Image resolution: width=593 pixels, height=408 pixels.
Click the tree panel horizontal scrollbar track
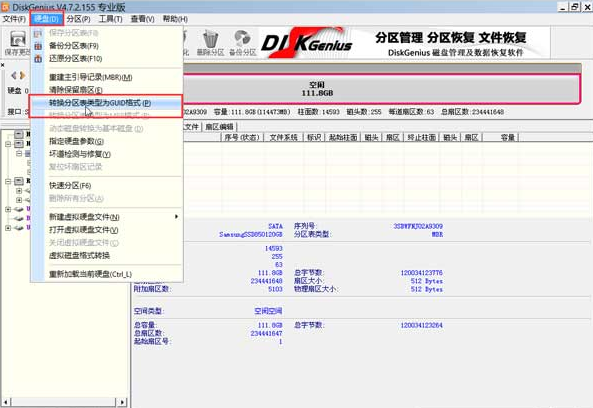point(64,402)
